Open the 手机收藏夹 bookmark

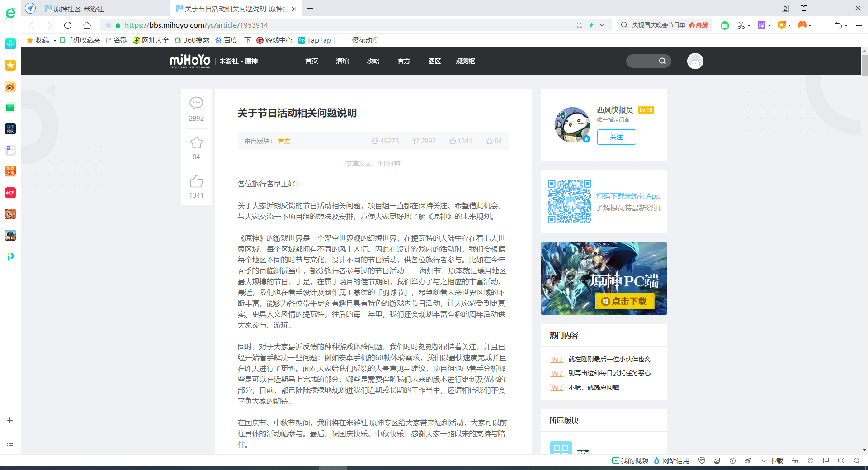[x=80, y=40]
